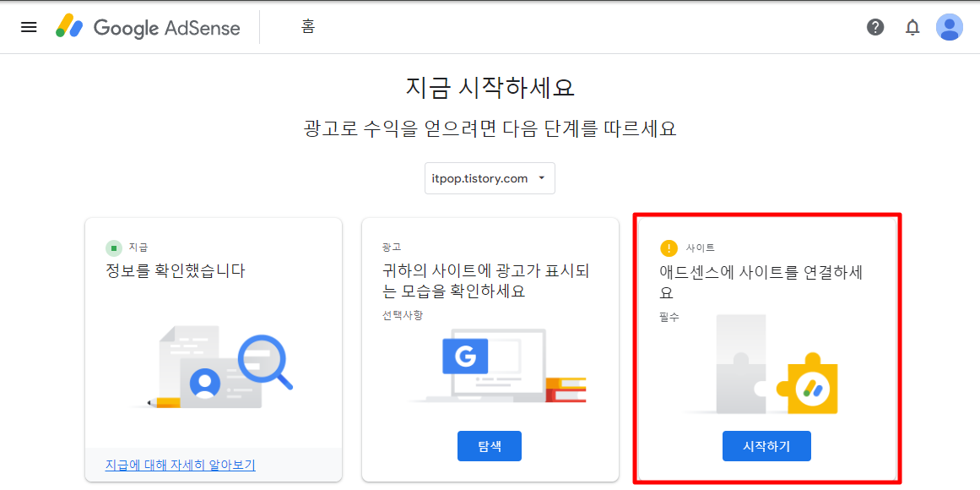Open the account profile avatar

pos(950,27)
